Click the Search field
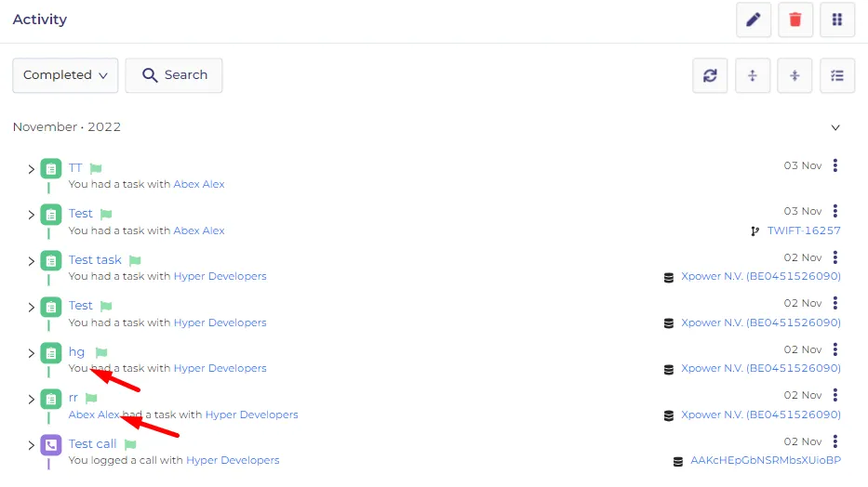The image size is (868, 487). (174, 75)
